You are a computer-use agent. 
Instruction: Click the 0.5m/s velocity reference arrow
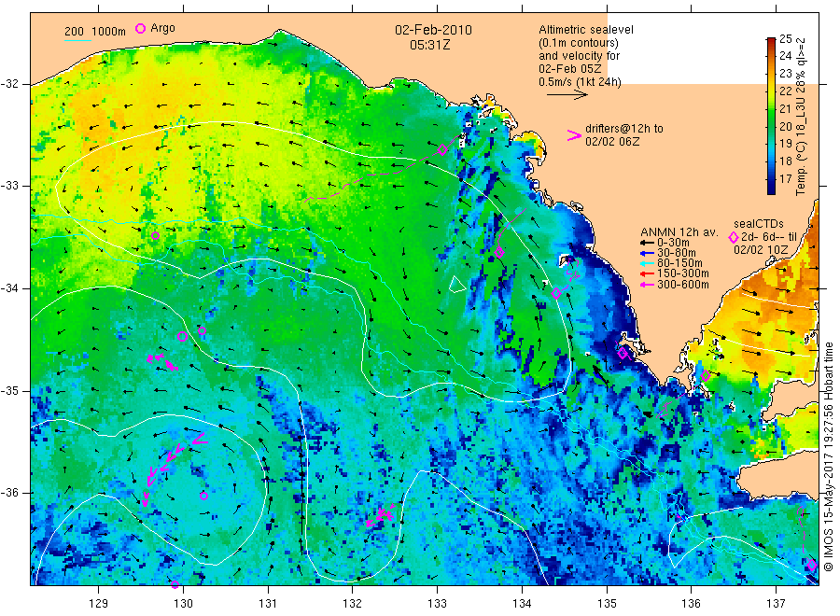(567, 95)
